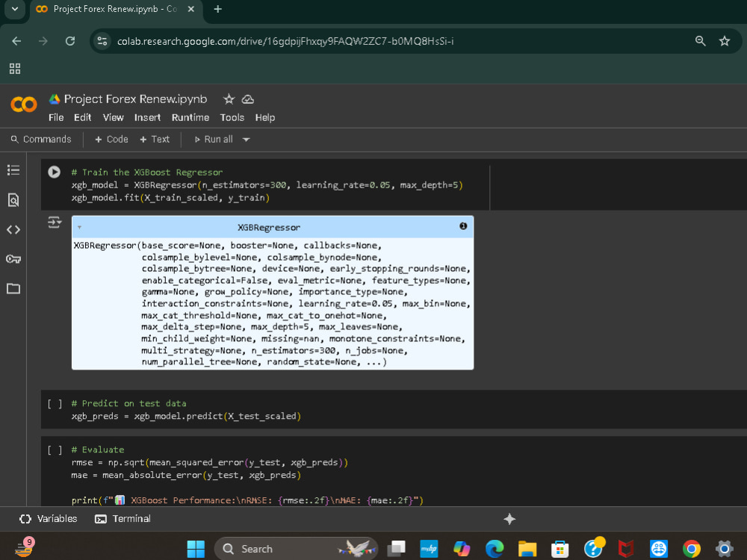This screenshot has height=560, width=747.
Task: Open the Commands palette
Action: click(x=41, y=140)
